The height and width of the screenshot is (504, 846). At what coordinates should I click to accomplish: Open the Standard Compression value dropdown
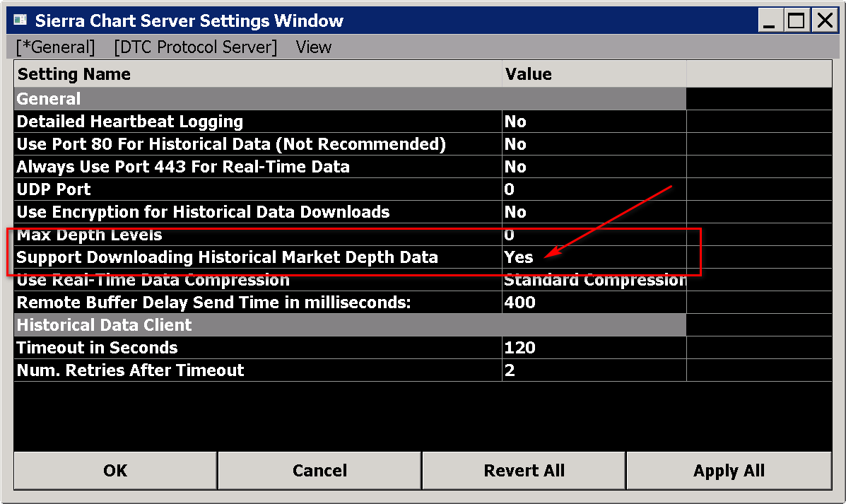594,280
